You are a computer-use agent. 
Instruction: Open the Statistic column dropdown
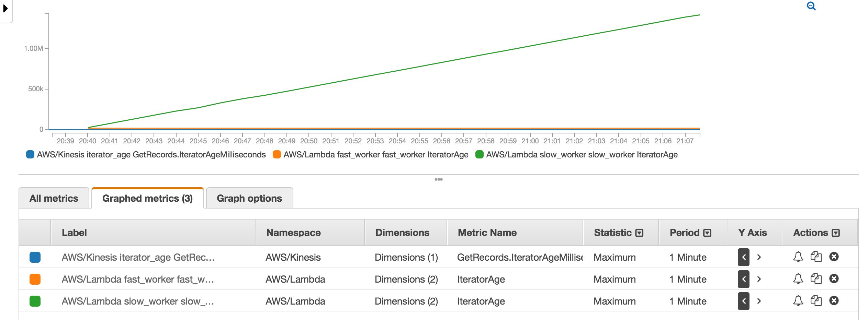coord(640,233)
